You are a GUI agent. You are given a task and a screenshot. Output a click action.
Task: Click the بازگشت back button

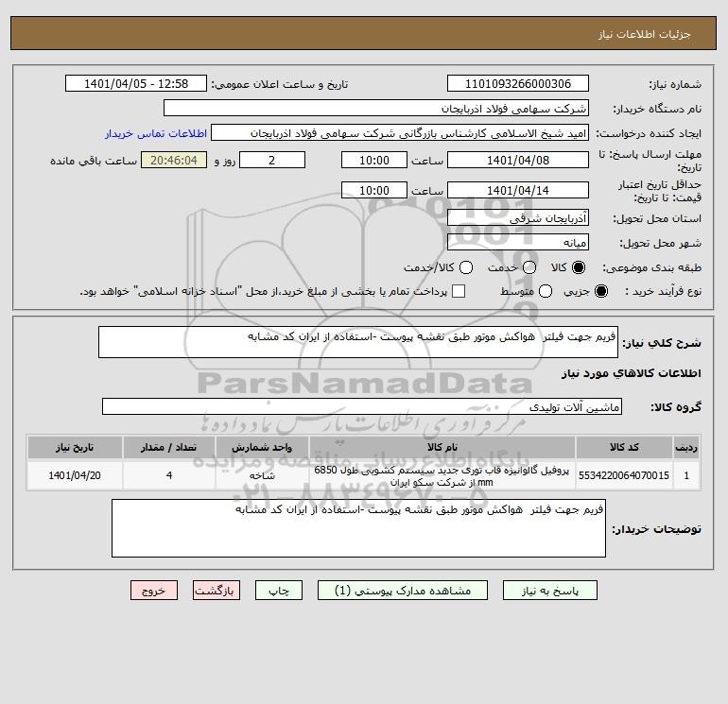[x=217, y=591]
